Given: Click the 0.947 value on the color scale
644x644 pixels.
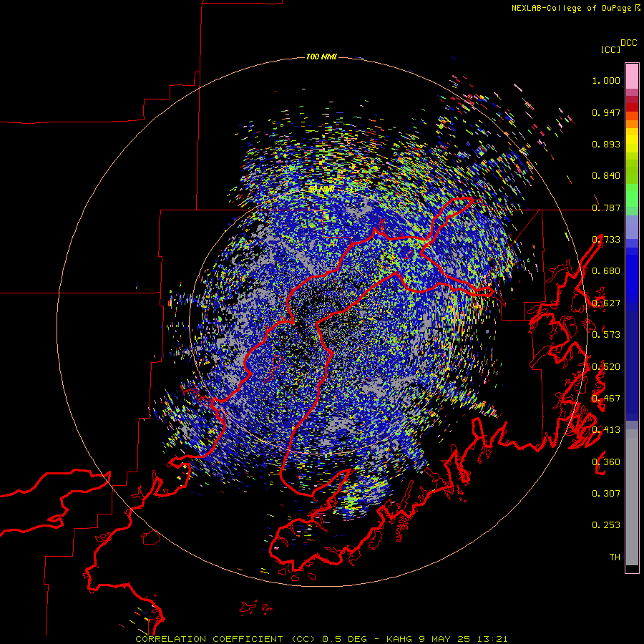Looking at the screenshot, I should [606, 112].
